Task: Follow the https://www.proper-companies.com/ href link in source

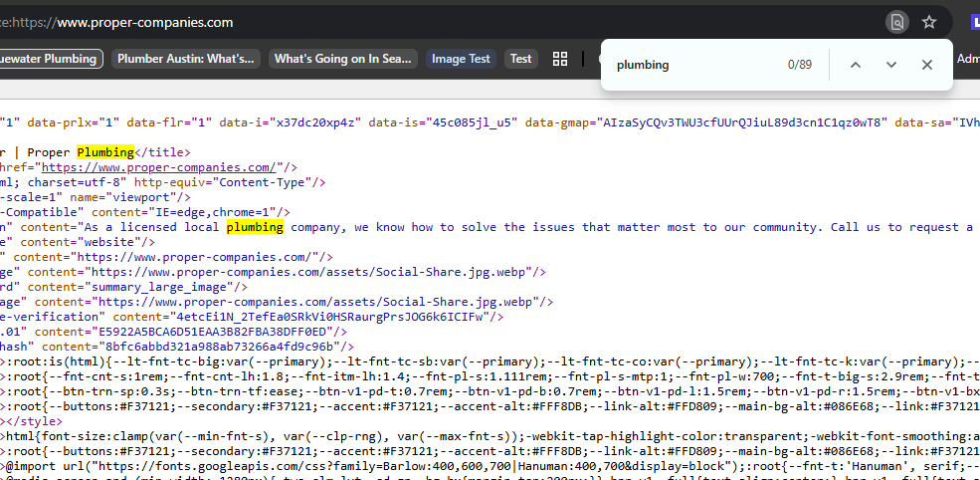Action: click(x=159, y=167)
